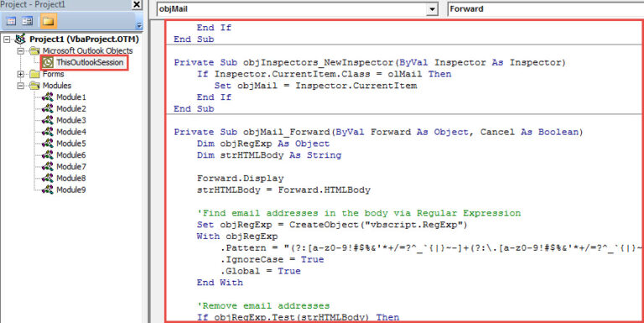Click the 'With objRegExp' line
The image size is (644, 323).
coord(237,237)
